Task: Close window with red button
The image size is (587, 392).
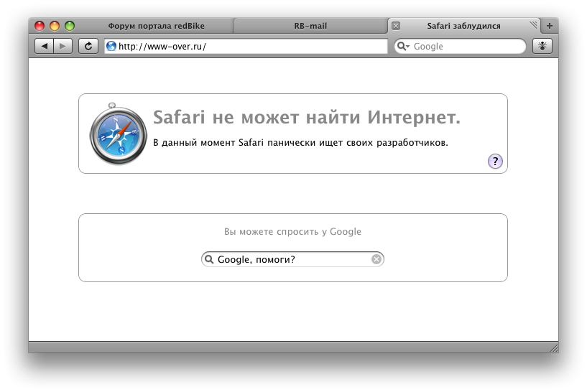Action: 40,26
